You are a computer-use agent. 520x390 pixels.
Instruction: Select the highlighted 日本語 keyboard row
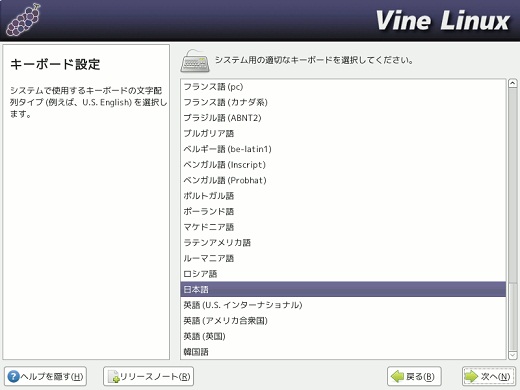tap(343, 289)
